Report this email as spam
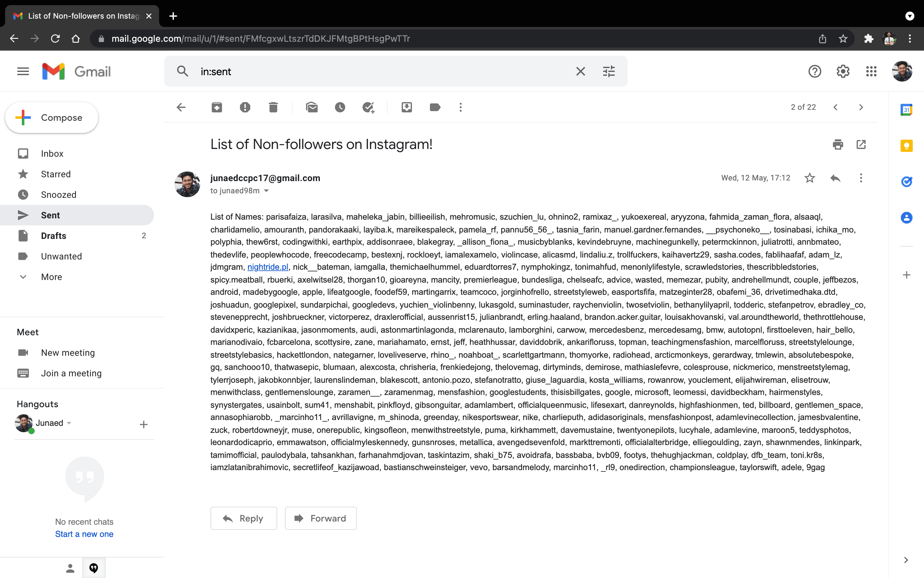This screenshot has width=924, height=578. pos(245,108)
